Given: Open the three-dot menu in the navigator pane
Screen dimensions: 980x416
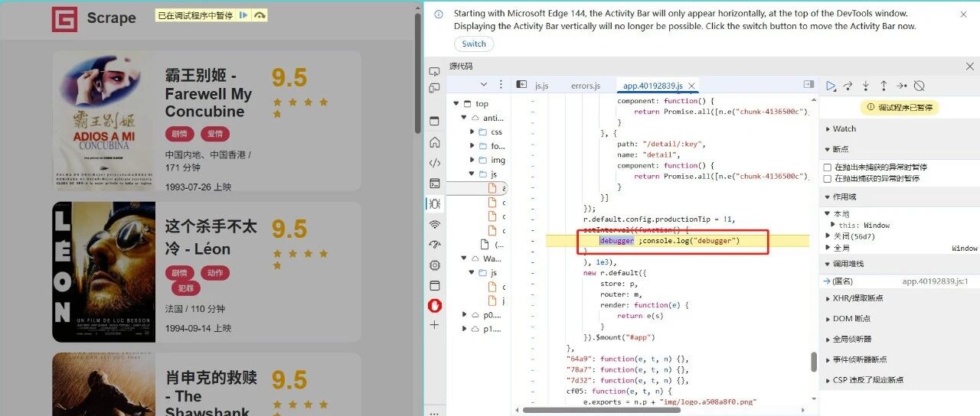Looking at the screenshot, I should 501,85.
